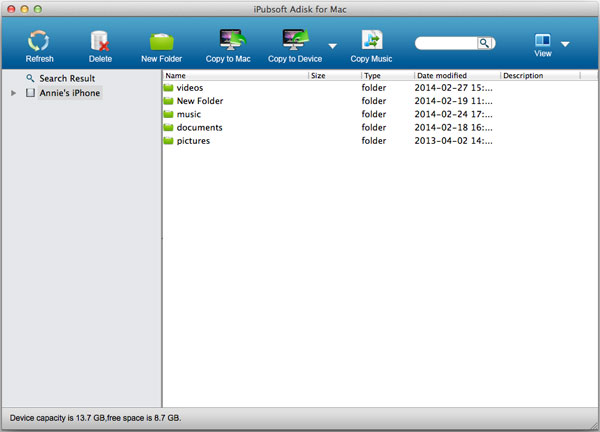Open the Copy to Device dropdown arrow
The image size is (600, 432).
(x=333, y=46)
